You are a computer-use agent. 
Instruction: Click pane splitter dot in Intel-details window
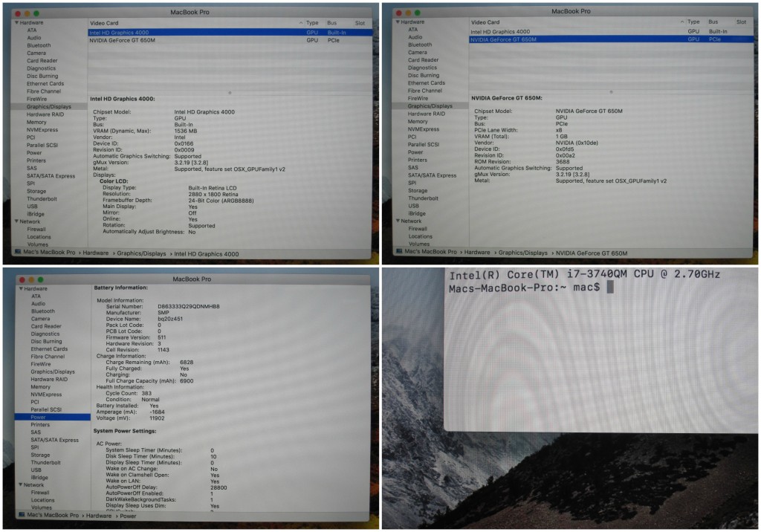click(230, 93)
